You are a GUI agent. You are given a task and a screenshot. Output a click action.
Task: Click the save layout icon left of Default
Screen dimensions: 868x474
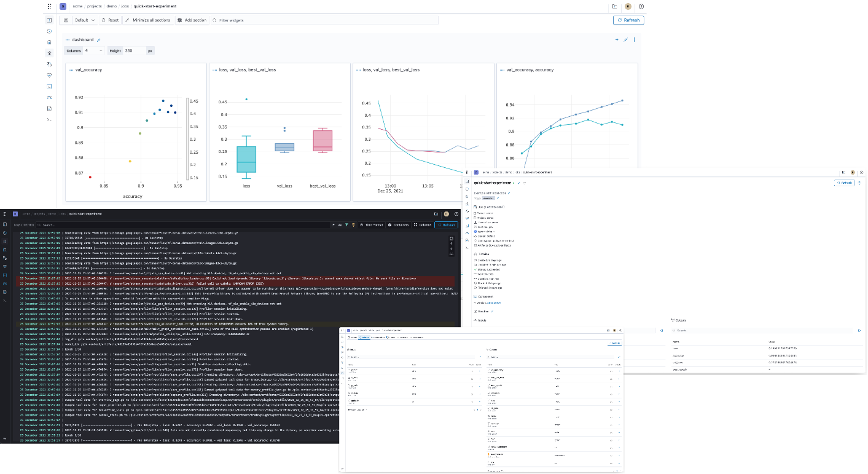click(67, 20)
